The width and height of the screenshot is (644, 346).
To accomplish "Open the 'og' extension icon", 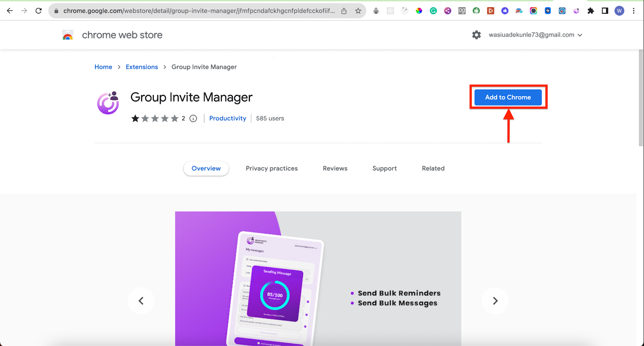I will click(462, 11).
